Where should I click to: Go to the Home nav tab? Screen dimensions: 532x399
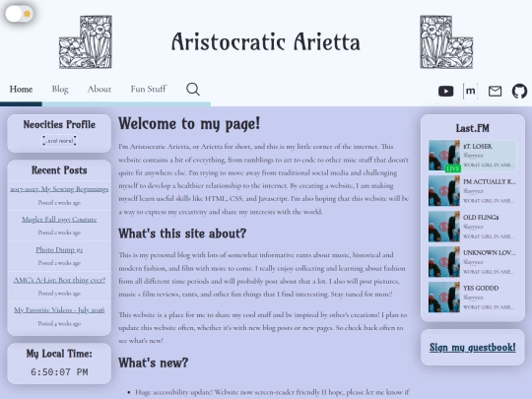coord(21,90)
